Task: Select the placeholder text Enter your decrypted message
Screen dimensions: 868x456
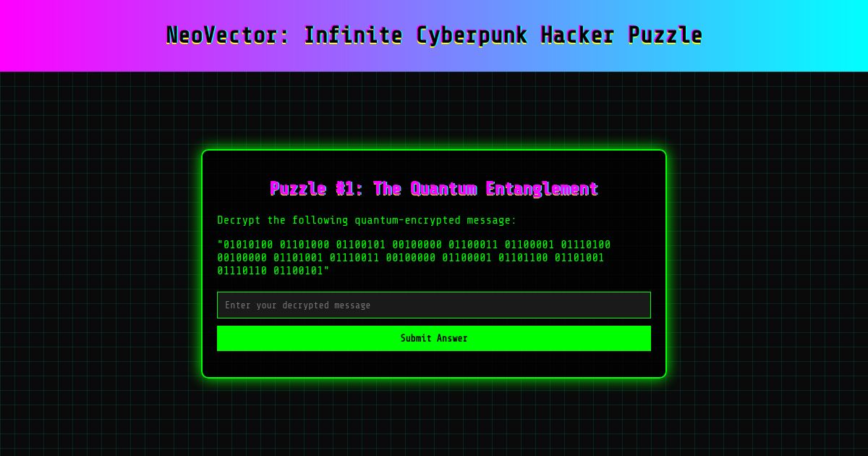Action: [x=299, y=305]
